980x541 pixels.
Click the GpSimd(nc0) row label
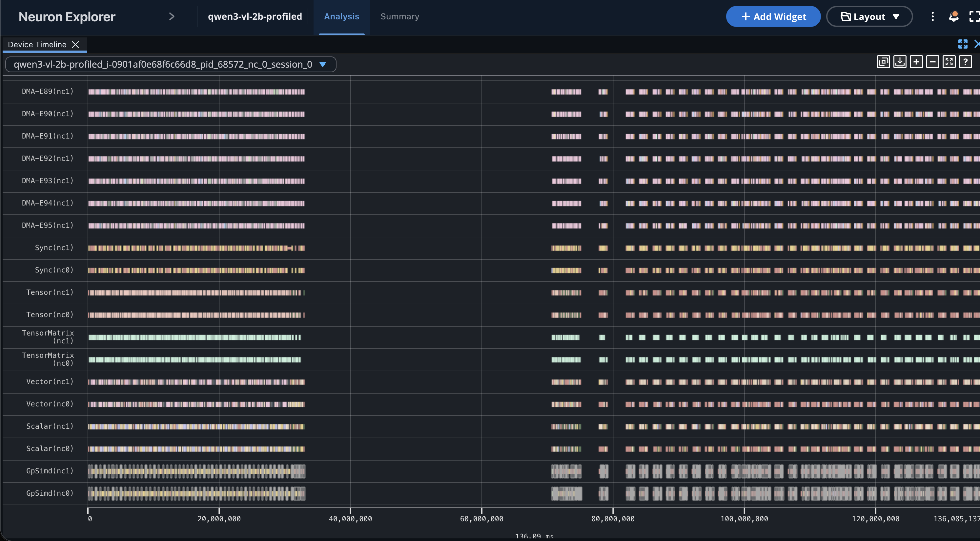(x=50, y=493)
